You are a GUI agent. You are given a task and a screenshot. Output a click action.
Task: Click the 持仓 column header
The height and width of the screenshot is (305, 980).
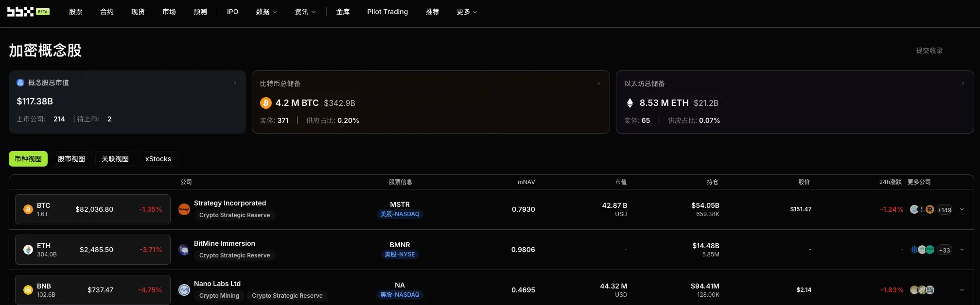(713, 182)
